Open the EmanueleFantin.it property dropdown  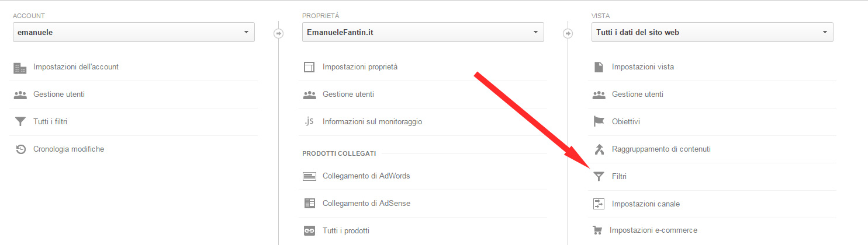pos(423,33)
